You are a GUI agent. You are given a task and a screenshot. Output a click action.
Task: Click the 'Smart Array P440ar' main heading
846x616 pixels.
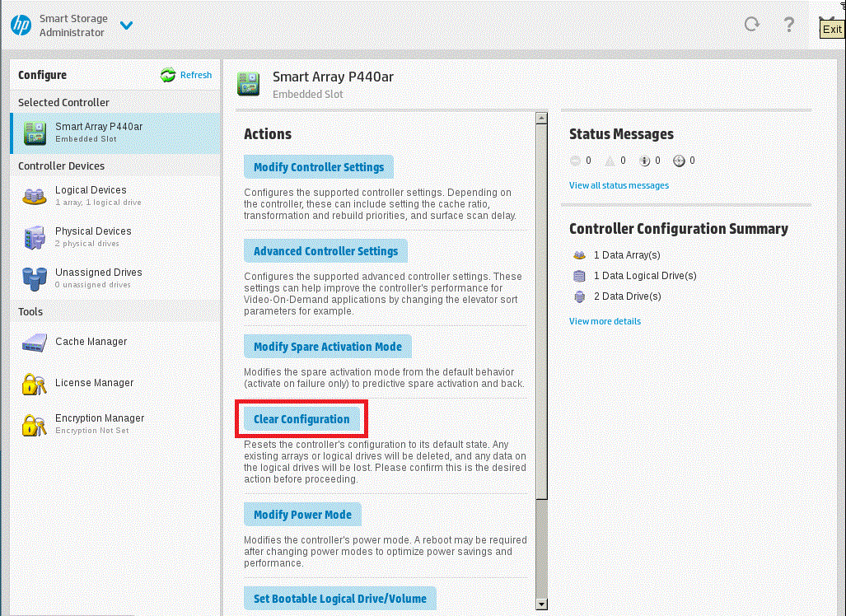[x=333, y=77]
